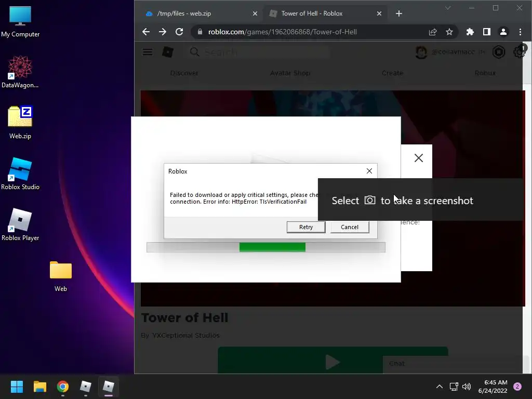Image resolution: width=532 pixels, height=399 pixels.
Task: Close the Roblox error dialog
Action: (x=369, y=171)
